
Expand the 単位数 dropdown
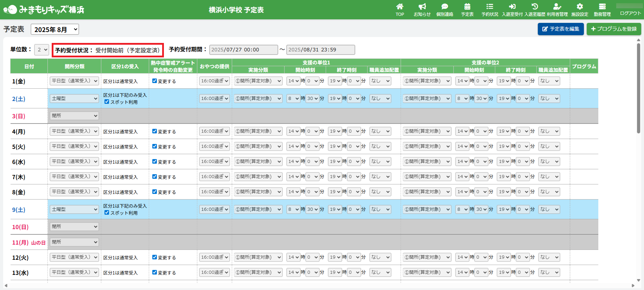click(42, 50)
